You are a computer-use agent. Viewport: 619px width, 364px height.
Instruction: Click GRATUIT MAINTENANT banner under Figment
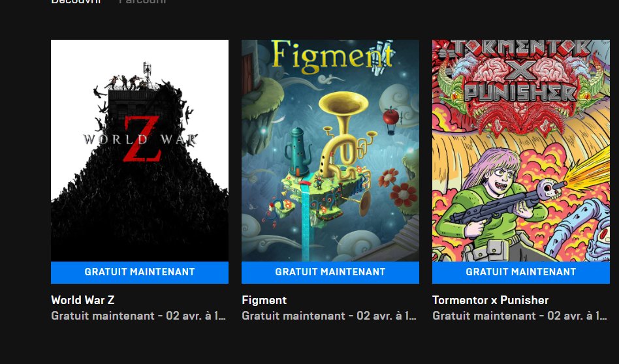(330, 272)
